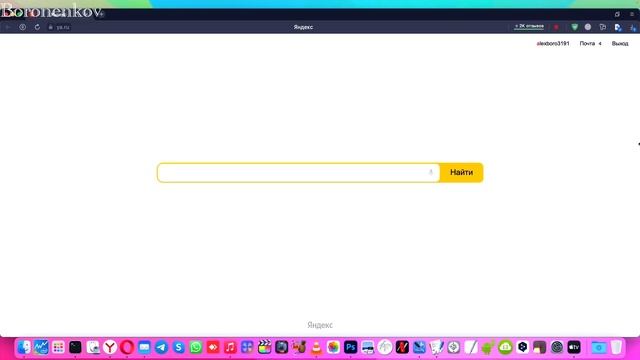Click the translate extension icon in toolbar
This screenshot has height=360, width=640.
tap(618, 27)
